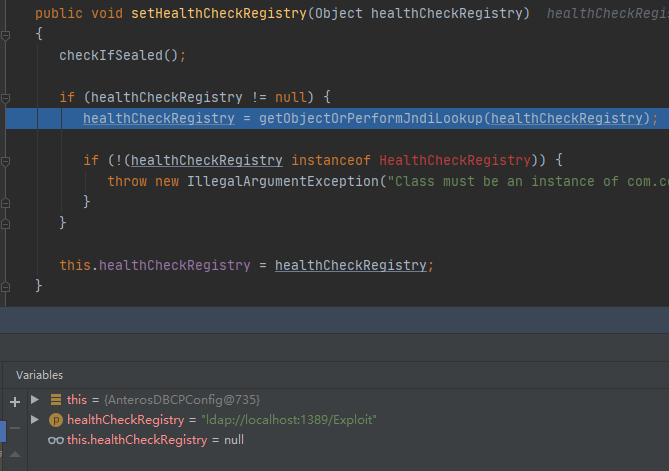
Task: Collapse the setHealthCheckRegistry method fold marker
Action: click(6, 34)
